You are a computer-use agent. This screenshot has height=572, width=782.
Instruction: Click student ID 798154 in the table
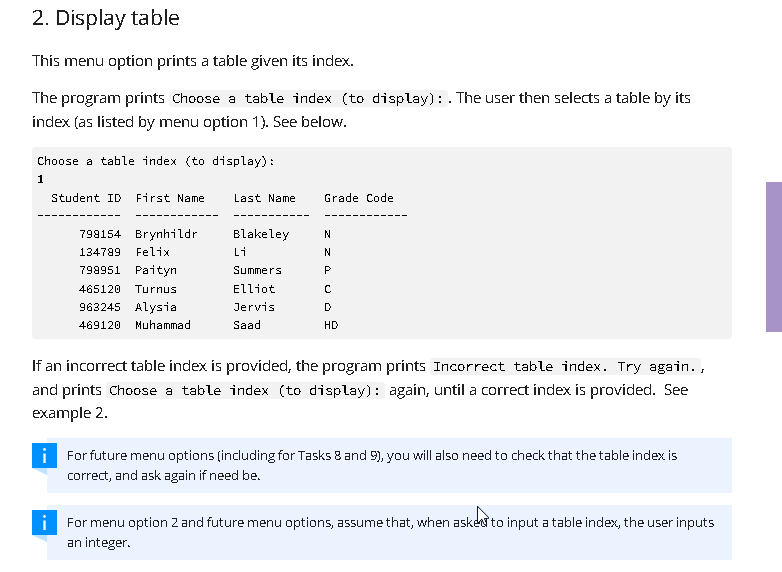(100, 234)
